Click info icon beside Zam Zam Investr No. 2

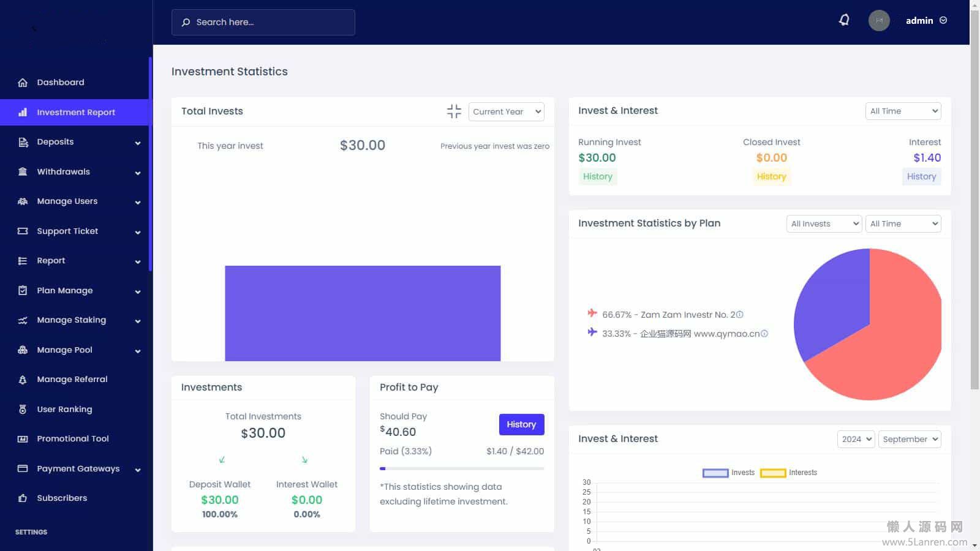click(739, 315)
